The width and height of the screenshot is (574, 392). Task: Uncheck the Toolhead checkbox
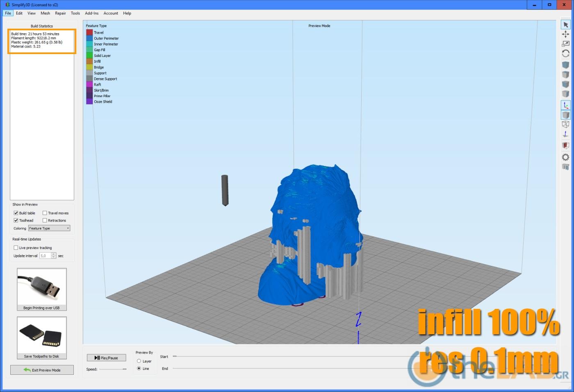coord(16,220)
